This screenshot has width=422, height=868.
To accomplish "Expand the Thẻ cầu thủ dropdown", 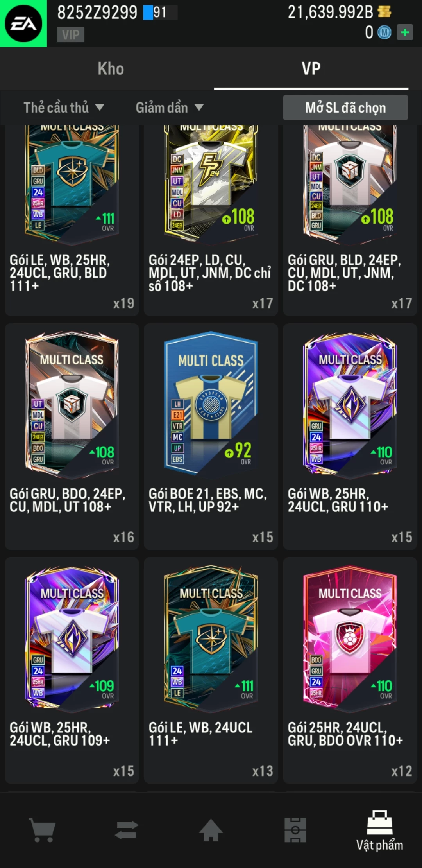I will (x=64, y=108).
